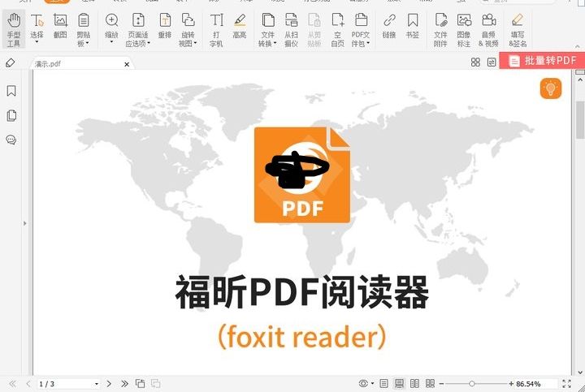Click the eraser icon left of the tab bar
This screenshot has height=392, width=585.
pos(11,63)
